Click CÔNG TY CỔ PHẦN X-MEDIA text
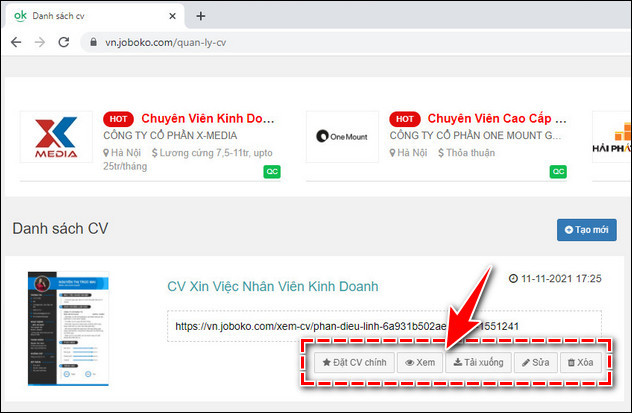The width and height of the screenshot is (632, 413). [x=170, y=135]
